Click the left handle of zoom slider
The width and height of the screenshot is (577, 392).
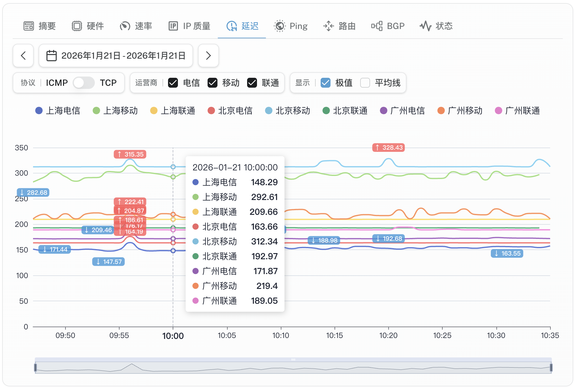36,367
